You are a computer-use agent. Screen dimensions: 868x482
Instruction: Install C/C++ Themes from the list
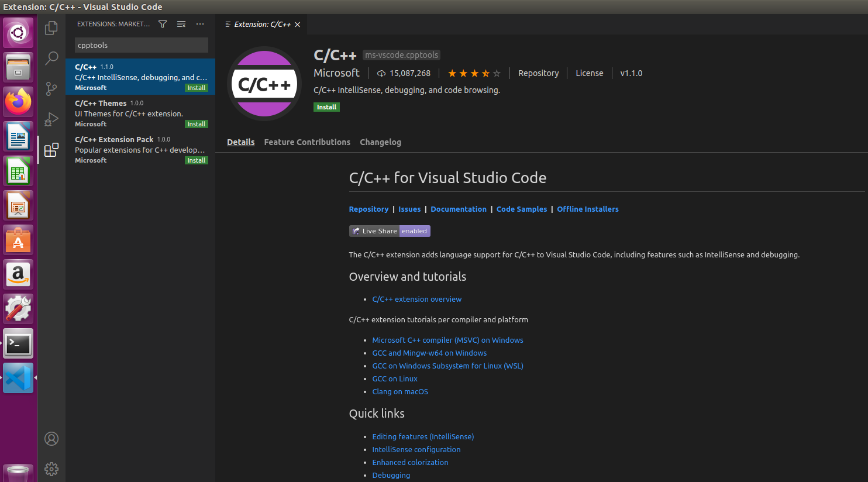pyautogui.click(x=197, y=124)
